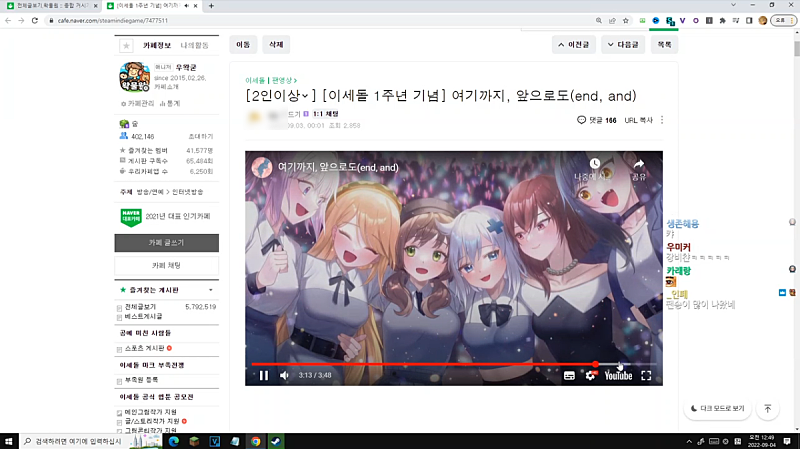Open Chrome side panel icon
Viewport: 800px width, 449px height.
tap(749, 20)
